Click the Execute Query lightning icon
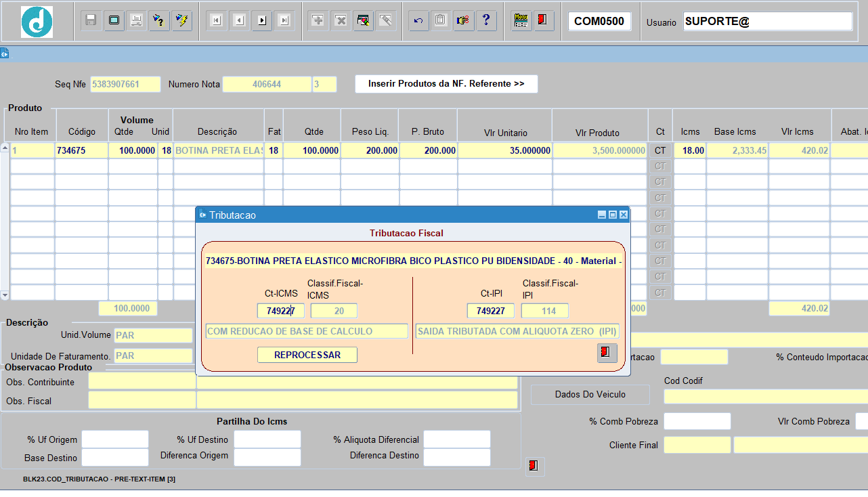Image resolution: width=868 pixels, height=497 pixels. click(181, 20)
